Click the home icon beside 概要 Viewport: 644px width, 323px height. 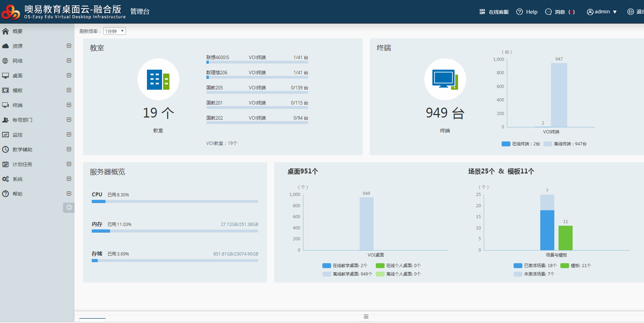[5, 31]
